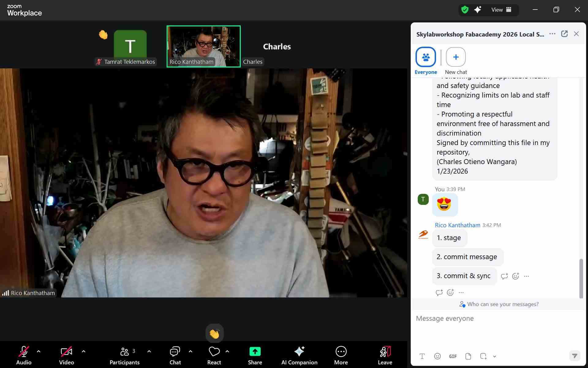The width and height of the screenshot is (588, 368).
Task: Open the View layout menu
Action: click(501, 10)
